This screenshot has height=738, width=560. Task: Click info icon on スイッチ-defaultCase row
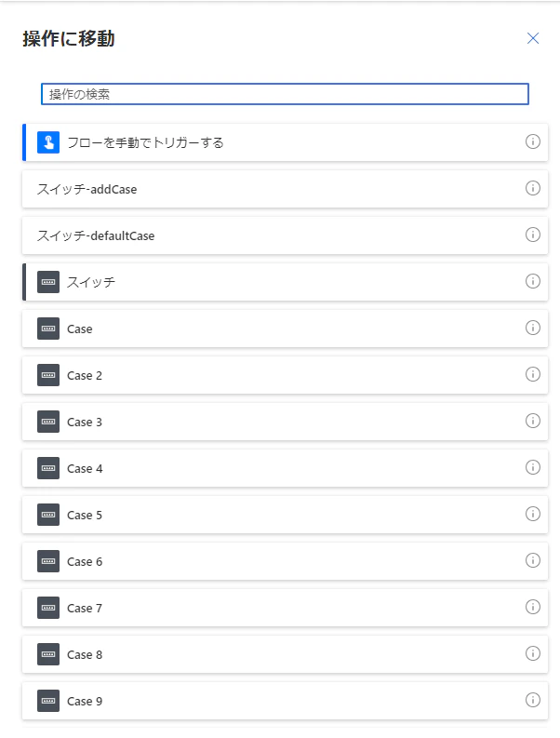coord(533,235)
